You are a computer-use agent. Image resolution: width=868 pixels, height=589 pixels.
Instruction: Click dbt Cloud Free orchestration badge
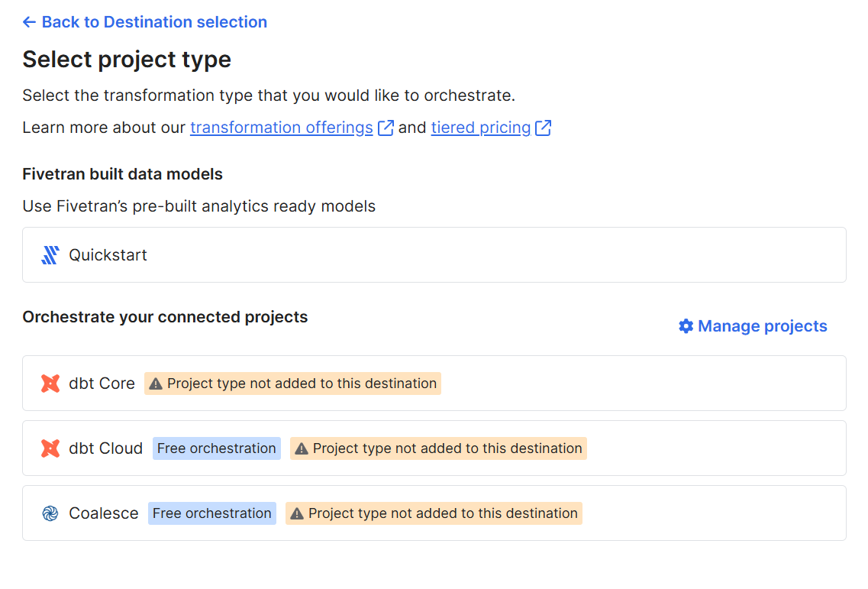tap(217, 448)
